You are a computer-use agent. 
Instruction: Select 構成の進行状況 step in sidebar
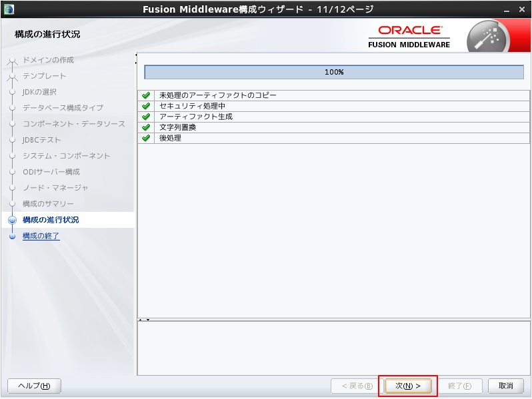point(51,220)
